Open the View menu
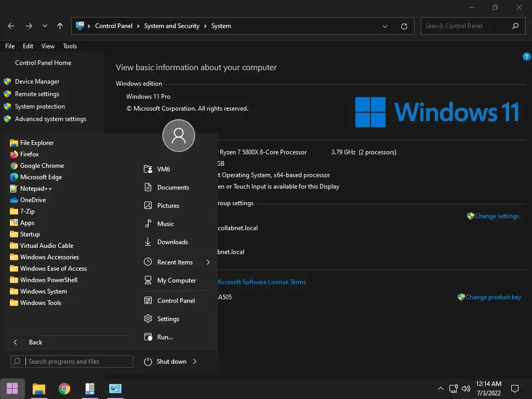Viewport: 532px width, 399px height. click(48, 46)
